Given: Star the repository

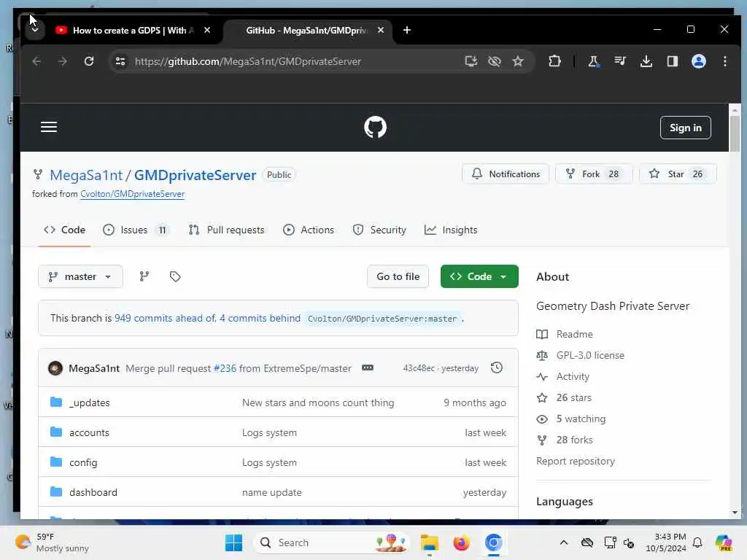Looking at the screenshot, I should coord(678,174).
